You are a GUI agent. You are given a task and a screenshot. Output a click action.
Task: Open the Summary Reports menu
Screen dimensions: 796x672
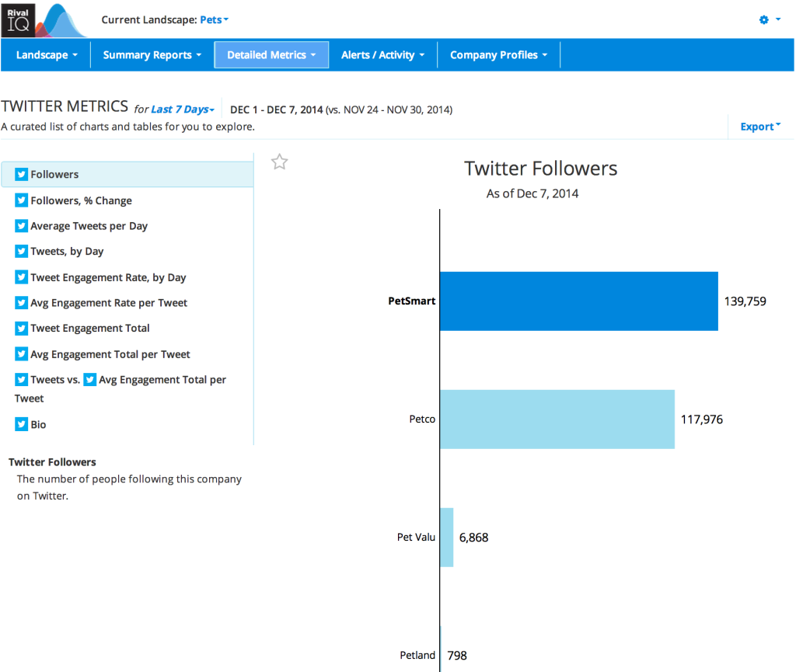point(152,55)
